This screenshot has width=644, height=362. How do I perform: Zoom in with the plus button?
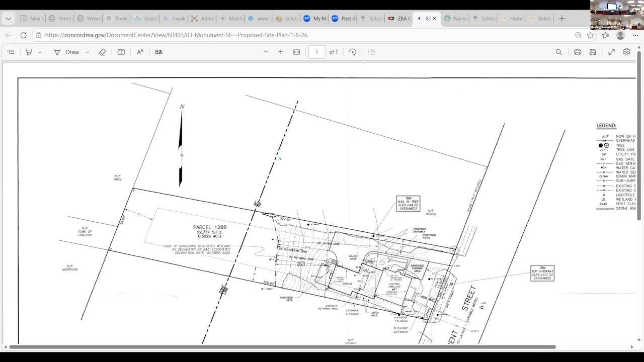(x=281, y=52)
